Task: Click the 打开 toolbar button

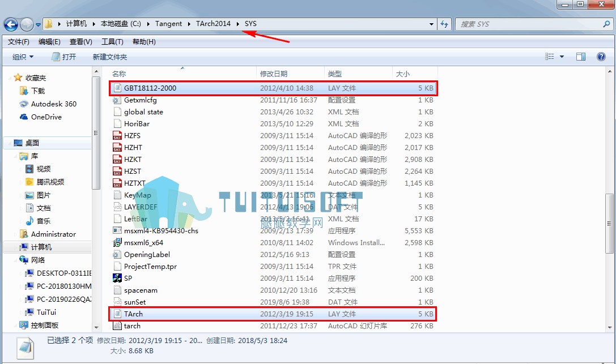Action: [x=64, y=57]
